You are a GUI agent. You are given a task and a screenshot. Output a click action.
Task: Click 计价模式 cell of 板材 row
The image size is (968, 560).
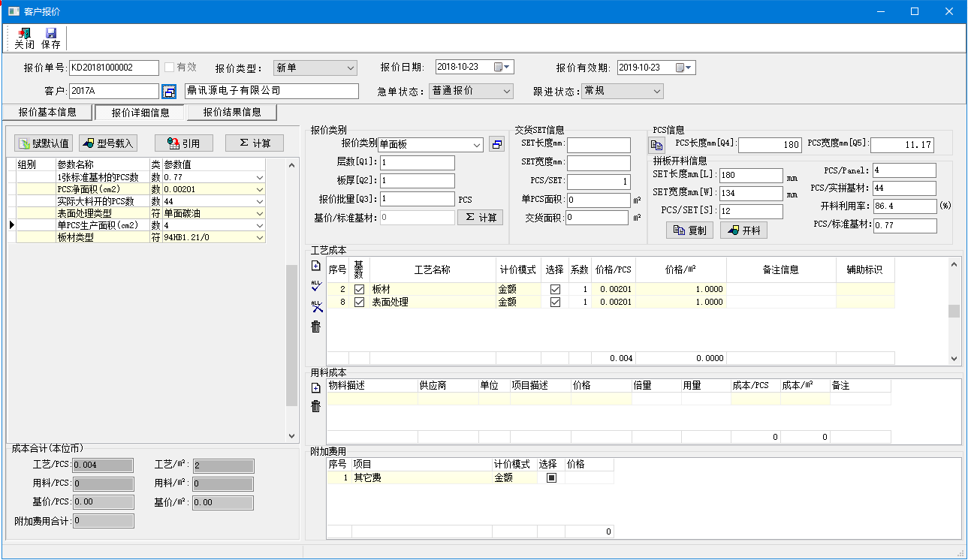coord(518,289)
